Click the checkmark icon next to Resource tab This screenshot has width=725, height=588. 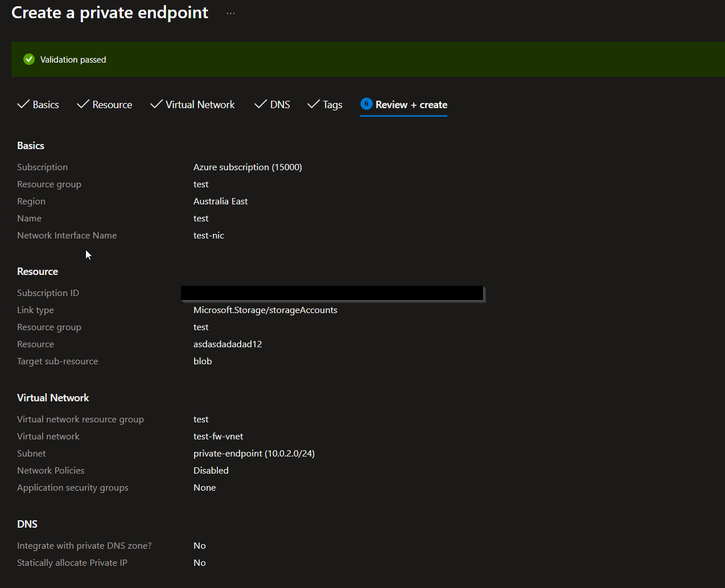pyautogui.click(x=83, y=104)
